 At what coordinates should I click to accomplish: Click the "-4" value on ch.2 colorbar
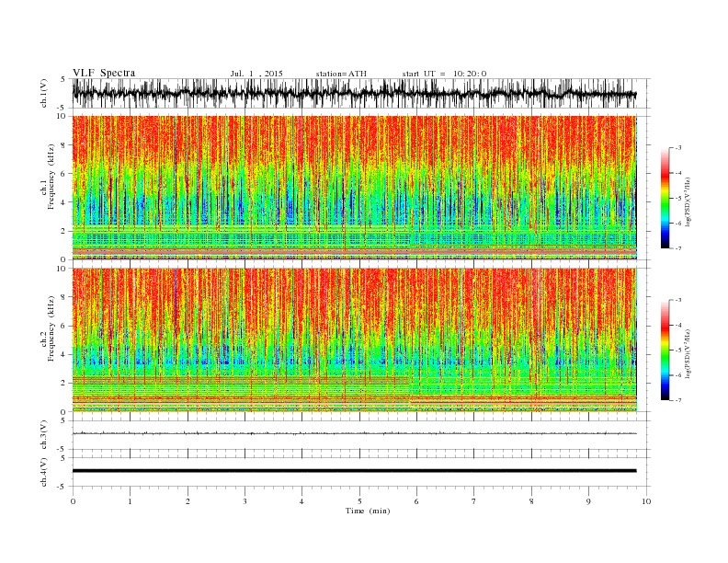(x=677, y=325)
